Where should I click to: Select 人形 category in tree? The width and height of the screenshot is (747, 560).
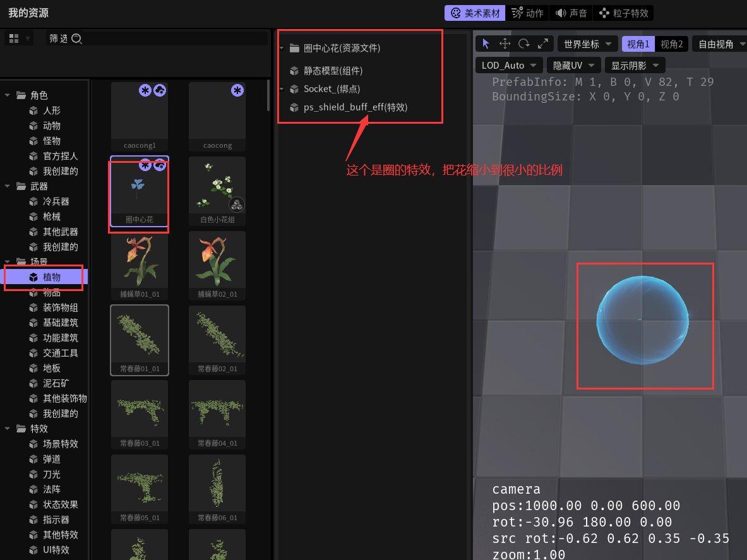pyautogui.click(x=51, y=111)
